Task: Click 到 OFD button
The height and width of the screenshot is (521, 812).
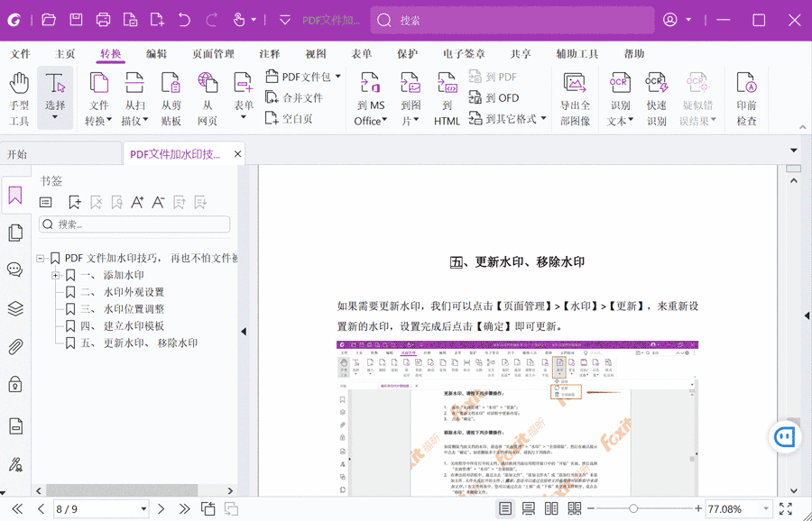Action: pyautogui.click(x=494, y=97)
